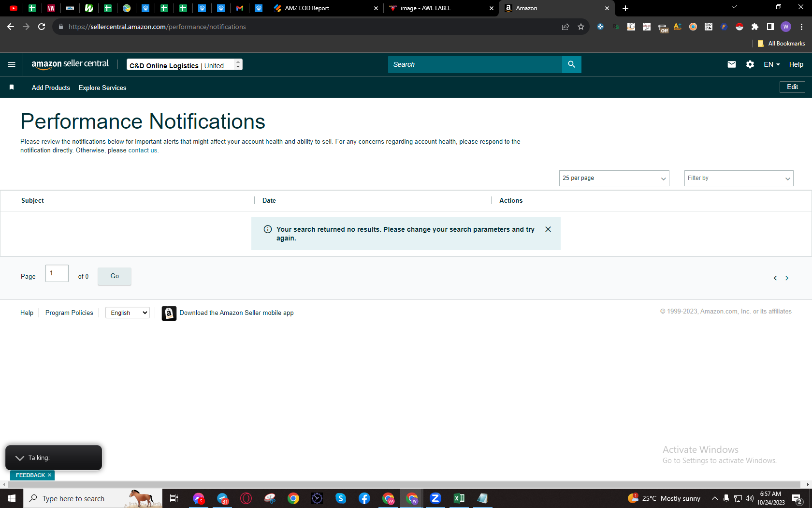Click the bookmark flag icon
Screen dimensions: 812x508
point(12,87)
